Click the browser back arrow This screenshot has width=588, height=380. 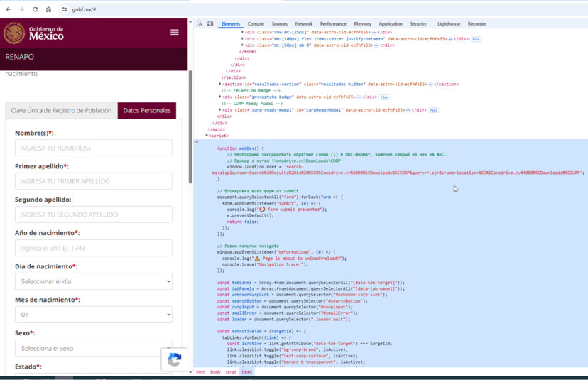9,9
